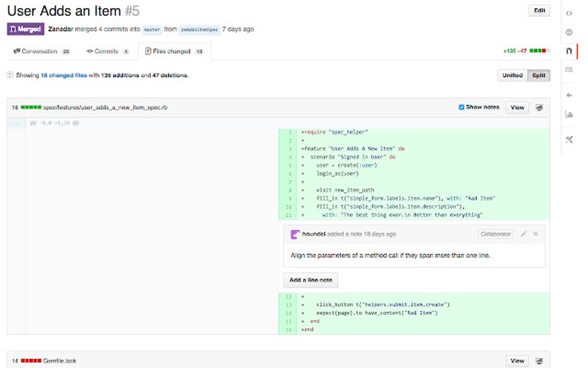
Task: Open the Pulse activity icon in sidebar
Action: coord(569,95)
